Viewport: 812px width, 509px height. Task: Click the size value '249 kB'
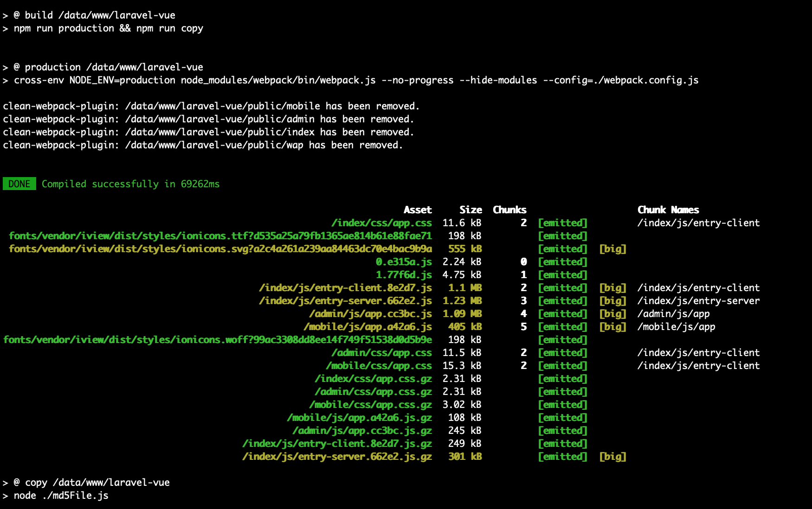465,444
